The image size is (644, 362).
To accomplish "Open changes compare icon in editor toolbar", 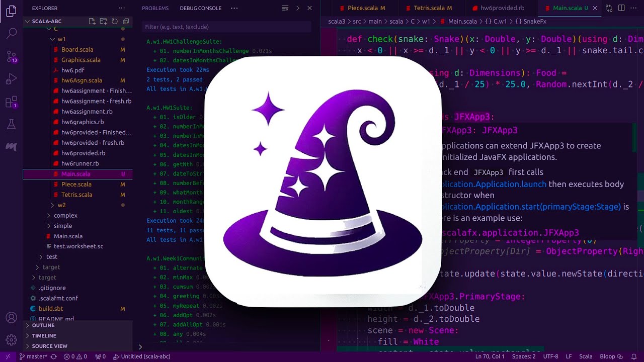I will (609, 8).
